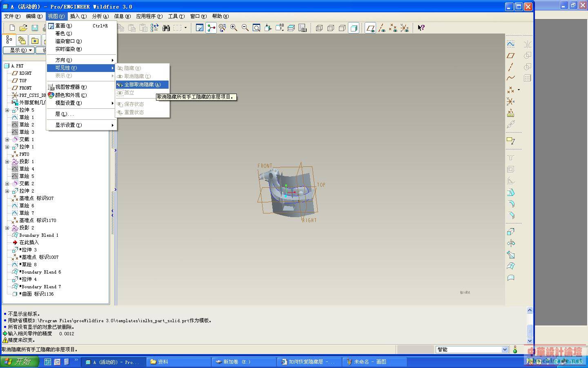
Task: Expand the 交截 1 tree node
Action: tap(7, 139)
